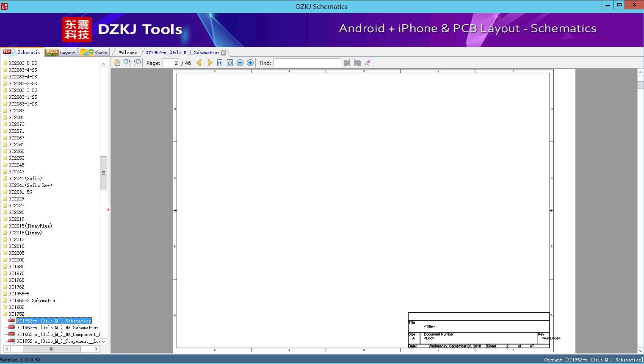The width and height of the screenshot is (644, 364).
Task: Click the tree panel horizontal scrollbar
Action: [x=51, y=349]
